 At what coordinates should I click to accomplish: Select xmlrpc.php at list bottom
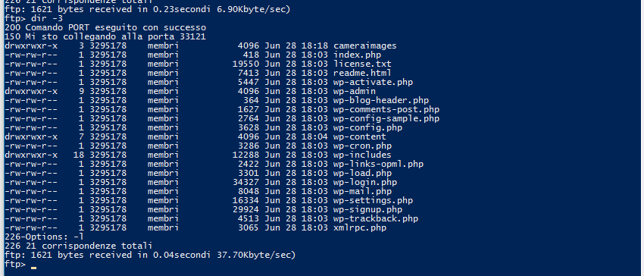coord(360,227)
